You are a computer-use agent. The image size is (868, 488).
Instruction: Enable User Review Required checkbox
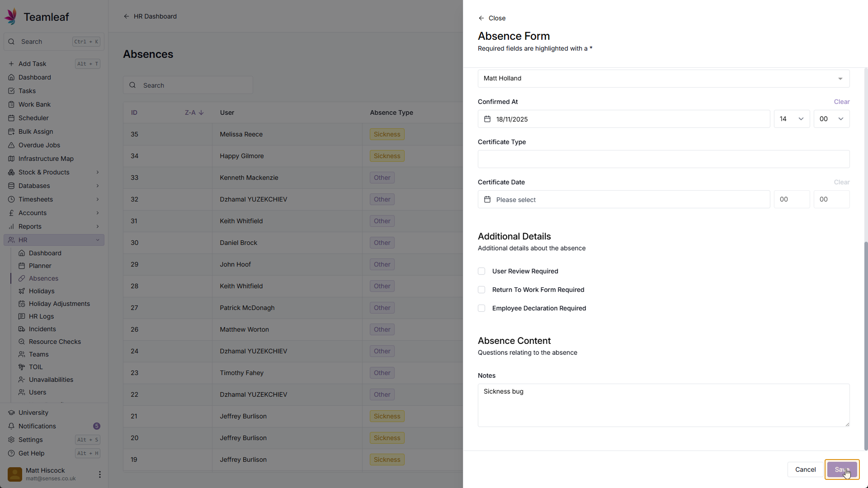(x=481, y=271)
